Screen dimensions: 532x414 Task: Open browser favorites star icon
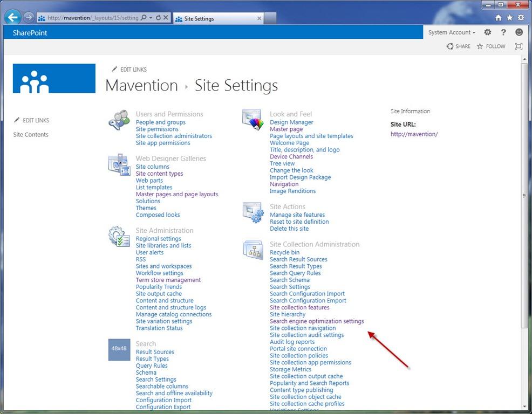point(509,18)
